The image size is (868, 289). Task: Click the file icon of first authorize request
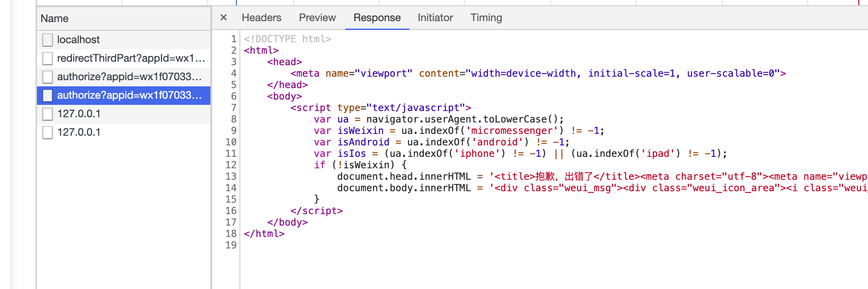[x=48, y=77]
